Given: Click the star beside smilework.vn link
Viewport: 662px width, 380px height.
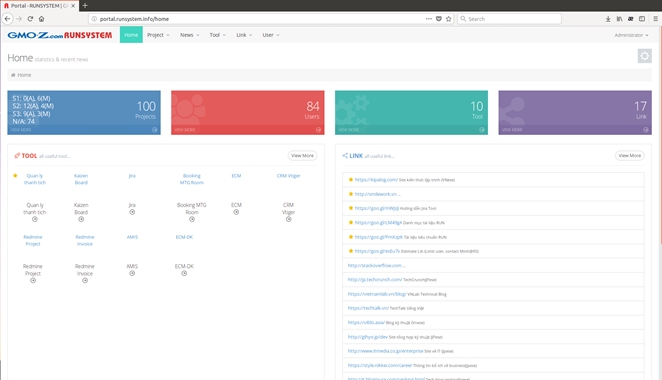Looking at the screenshot, I should (350, 194).
